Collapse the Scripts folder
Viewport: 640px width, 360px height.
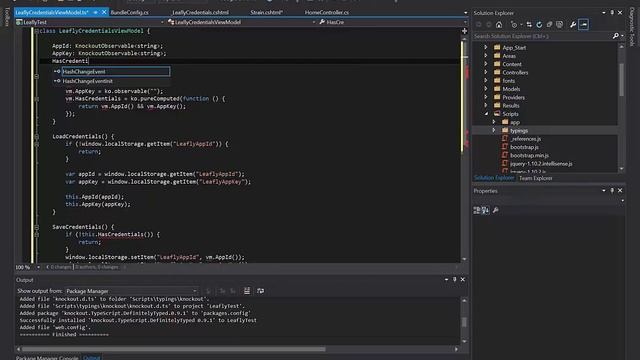click(486, 114)
